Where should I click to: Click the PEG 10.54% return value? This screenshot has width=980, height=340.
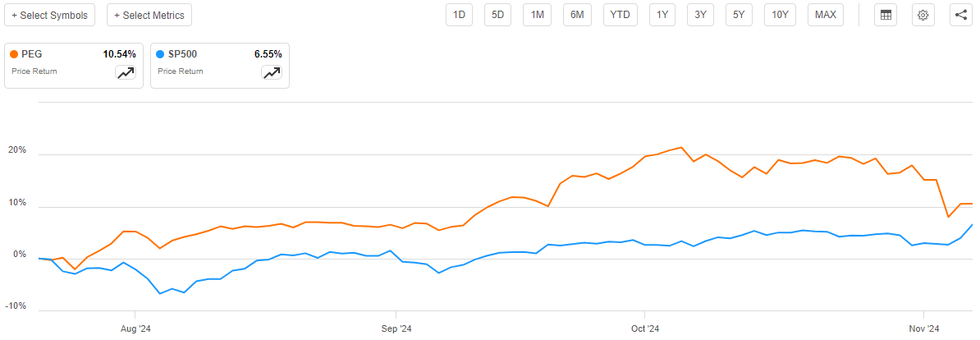pyautogui.click(x=118, y=54)
